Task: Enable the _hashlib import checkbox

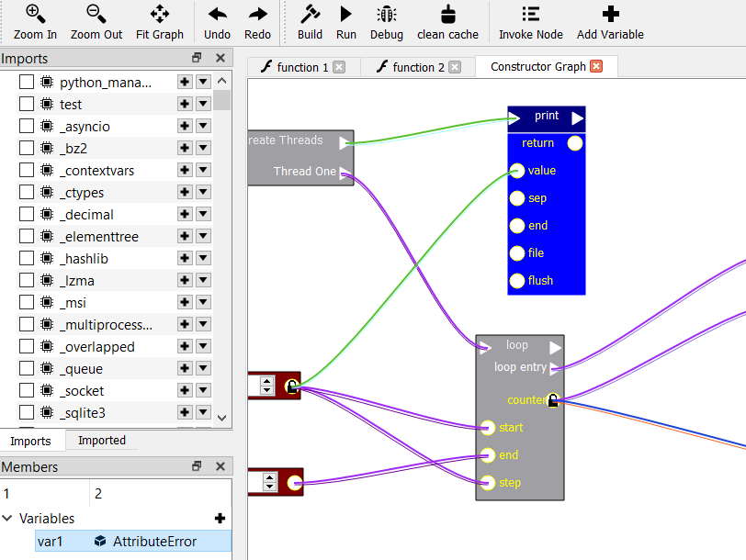Action: 25,258
